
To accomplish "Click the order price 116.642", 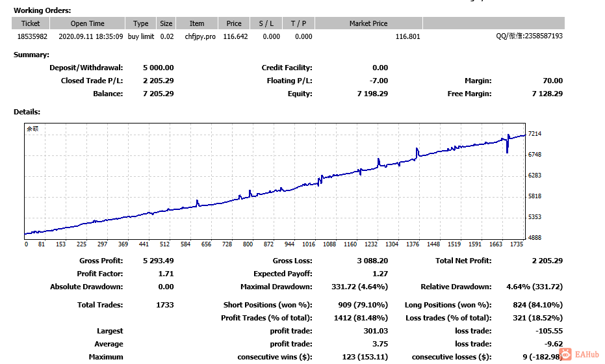I will [x=235, y=36].
